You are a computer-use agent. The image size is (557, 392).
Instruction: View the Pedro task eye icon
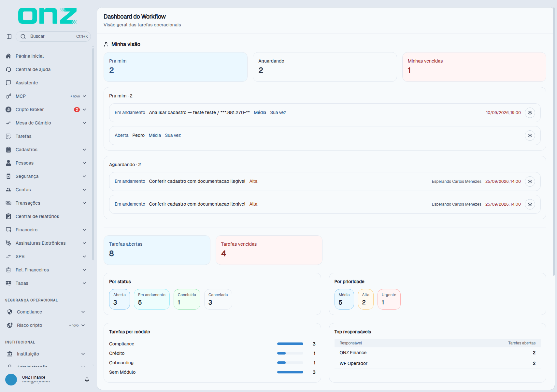pyautogui.click(x=530, y=136)
